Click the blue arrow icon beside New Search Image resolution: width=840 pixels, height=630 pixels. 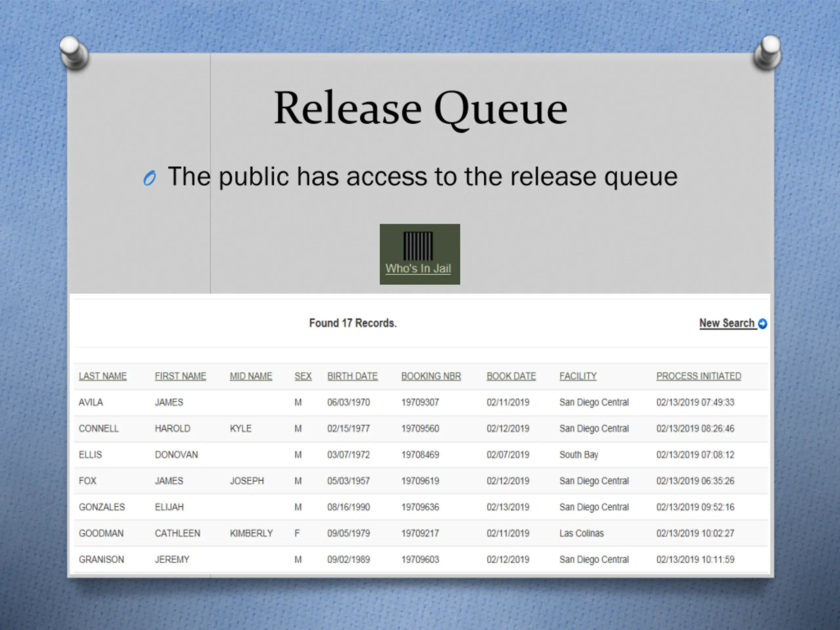(x=763, y=324)
